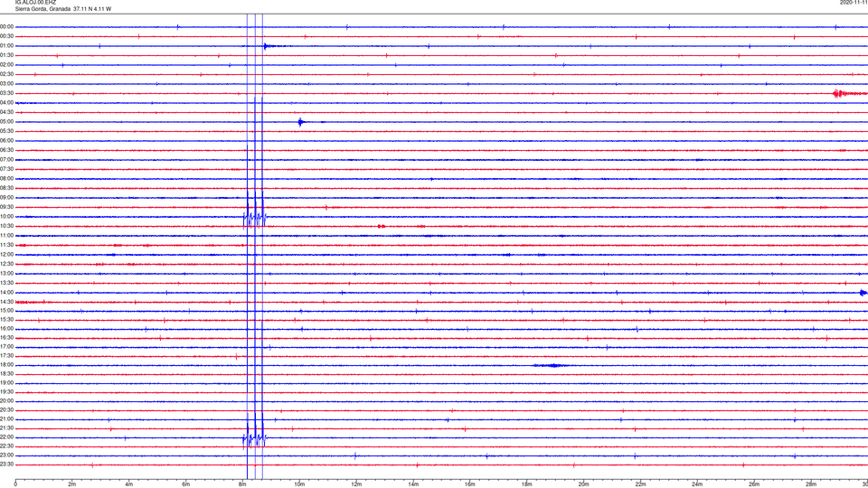This screenshot has width=868, height=488.
Task: Select the 05:30 trace time label
Action: coord(6,131)
